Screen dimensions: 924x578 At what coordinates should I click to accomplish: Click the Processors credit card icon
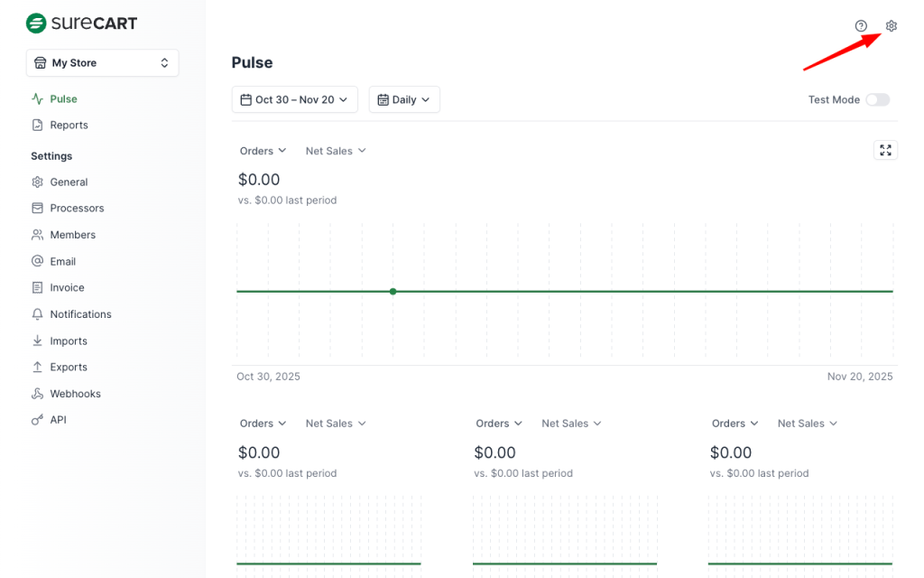pyautogui.click(x=37, y=208)
